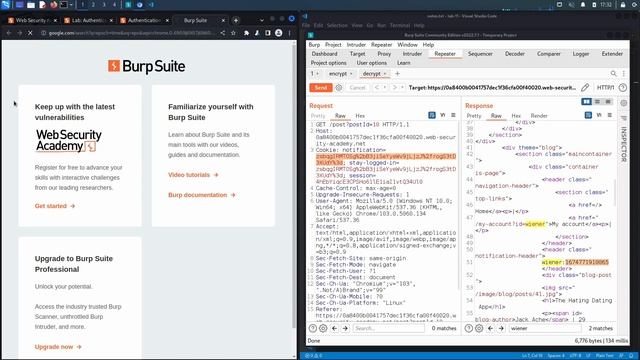Add a new Repeater tab with plus icon
Image resolution: width=640 pixels, height=360 pixels.
(x=397, y=74)
